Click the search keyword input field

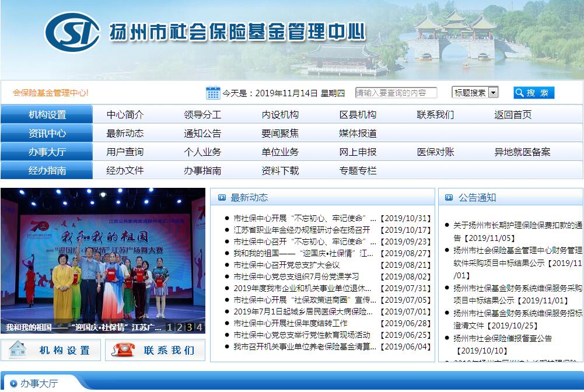396,93
